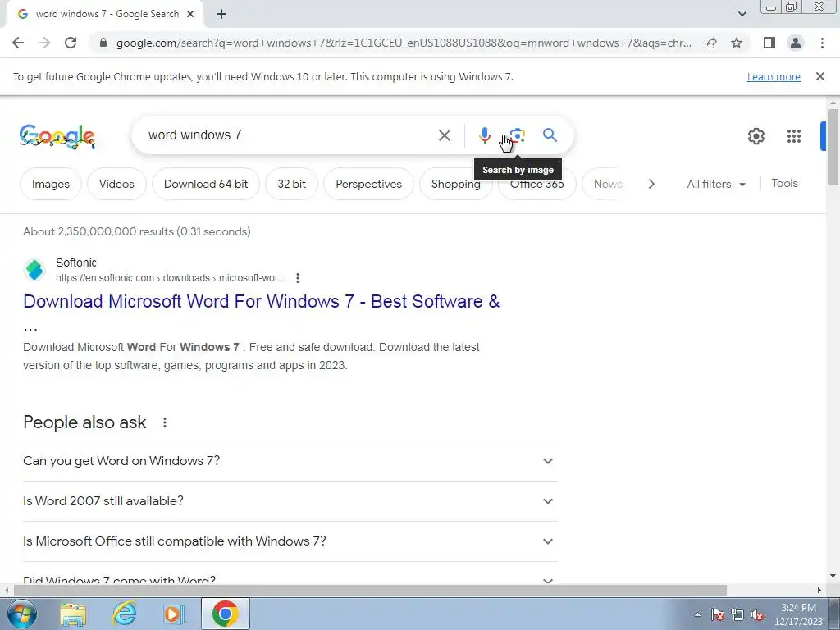Screen dimensions: 840x630
Task: Open Windows Start menu
Action: click(x=22, y=614)
